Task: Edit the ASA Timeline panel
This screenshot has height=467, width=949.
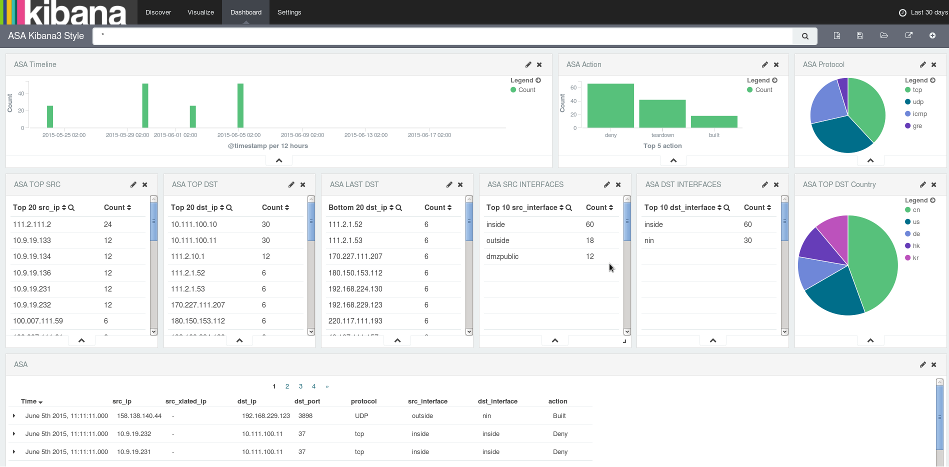Action: [528, 65]
